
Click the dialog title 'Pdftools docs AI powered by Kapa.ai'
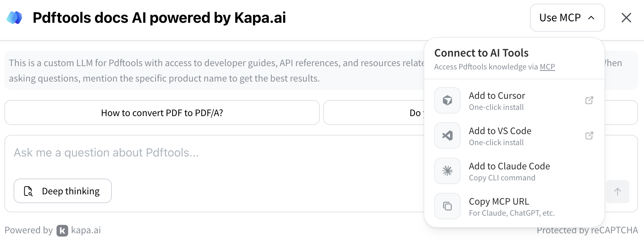159,18
